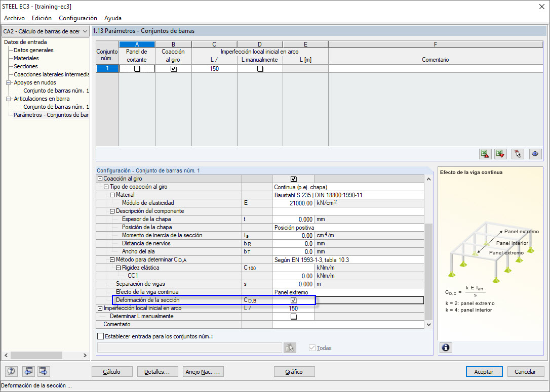Click the Aceptar button

click(x=484, y=372)
